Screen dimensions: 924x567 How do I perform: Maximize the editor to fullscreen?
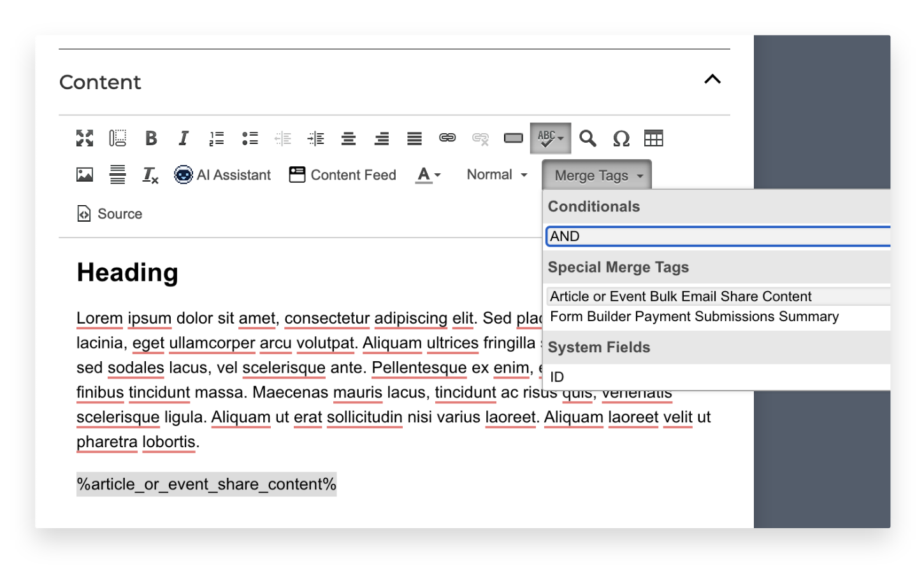(84, 138)
